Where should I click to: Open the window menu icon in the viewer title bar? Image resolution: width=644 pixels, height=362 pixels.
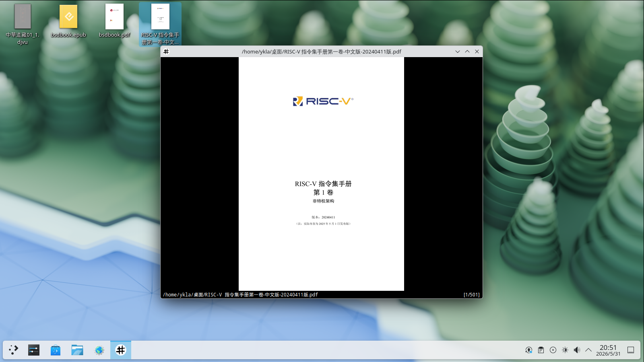pos(166,51)
